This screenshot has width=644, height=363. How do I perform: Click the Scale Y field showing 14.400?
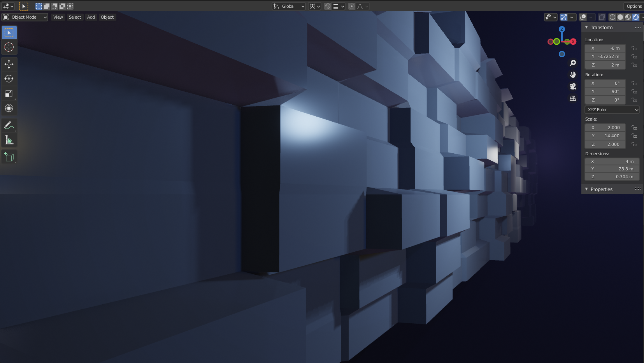pyautogui.click(x=605, y=136)
